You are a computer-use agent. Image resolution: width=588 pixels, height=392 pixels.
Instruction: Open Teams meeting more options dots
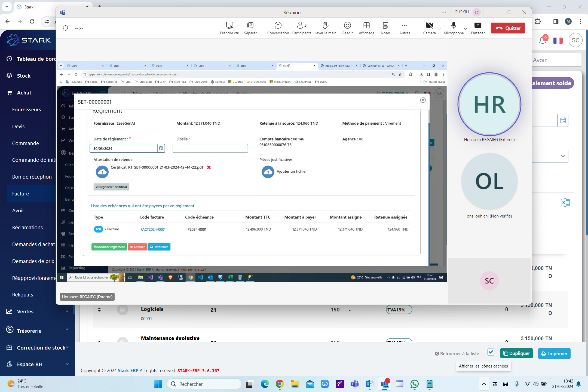coord(444,12)
